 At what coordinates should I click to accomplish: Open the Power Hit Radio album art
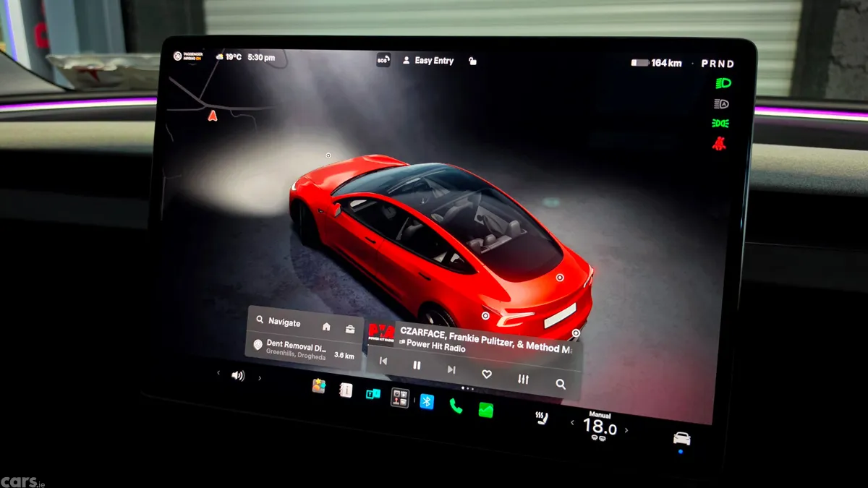382,333
